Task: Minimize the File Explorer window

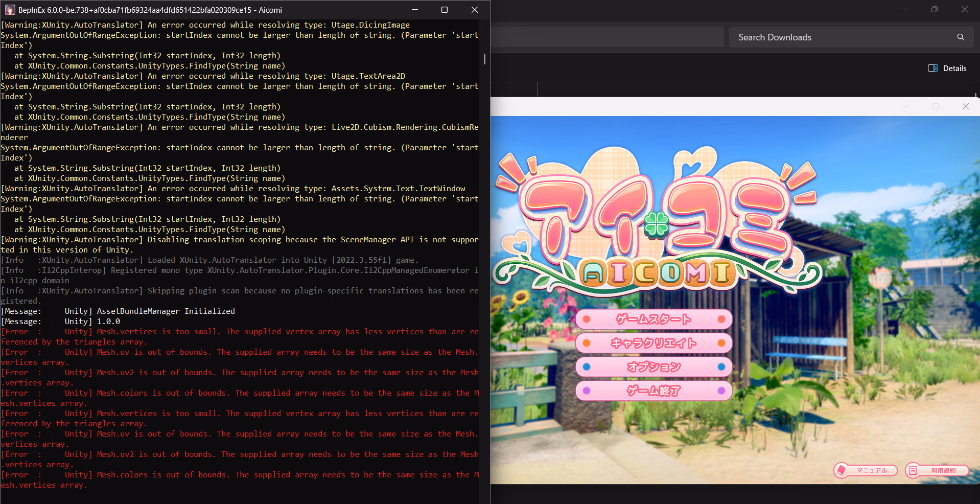Action: click(x=905, y=9)
